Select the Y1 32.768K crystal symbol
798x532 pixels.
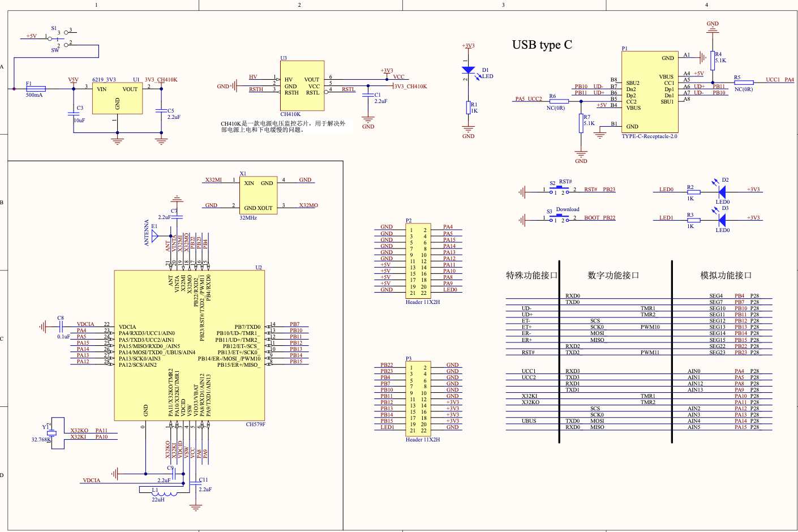click(51, 433)
